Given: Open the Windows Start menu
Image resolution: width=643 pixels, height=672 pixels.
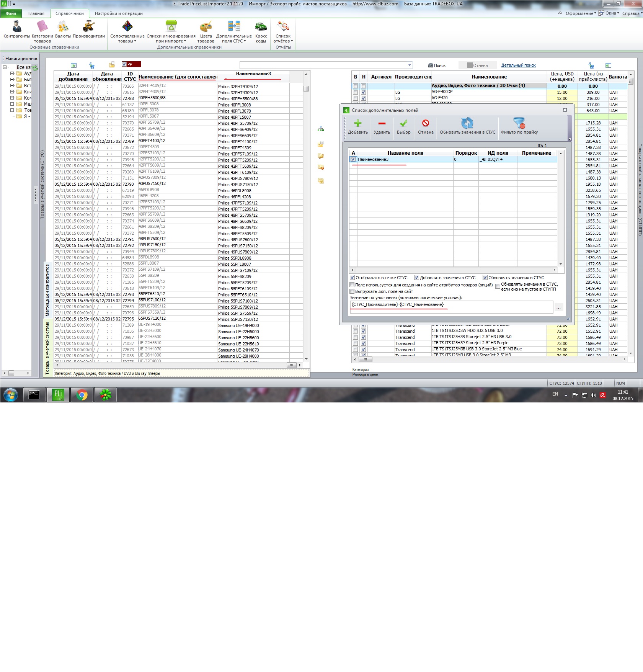Looking at the screenshot, I should (x=10, y=395).
